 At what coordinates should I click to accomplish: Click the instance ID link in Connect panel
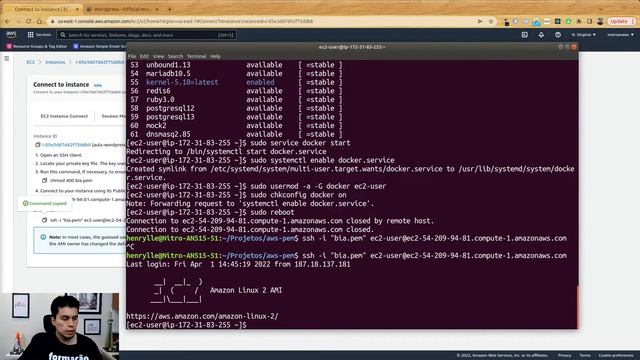[x=67, y=145]
